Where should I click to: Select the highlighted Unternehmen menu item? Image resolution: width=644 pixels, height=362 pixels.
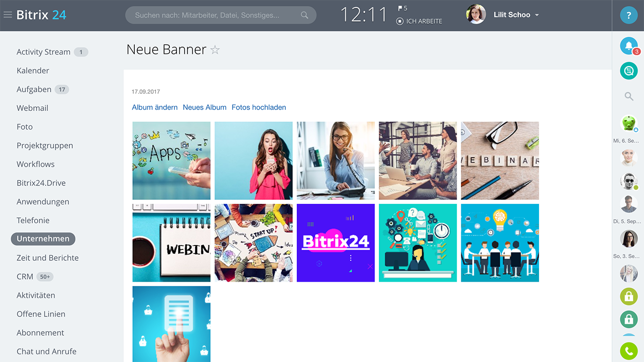[43, 239]
